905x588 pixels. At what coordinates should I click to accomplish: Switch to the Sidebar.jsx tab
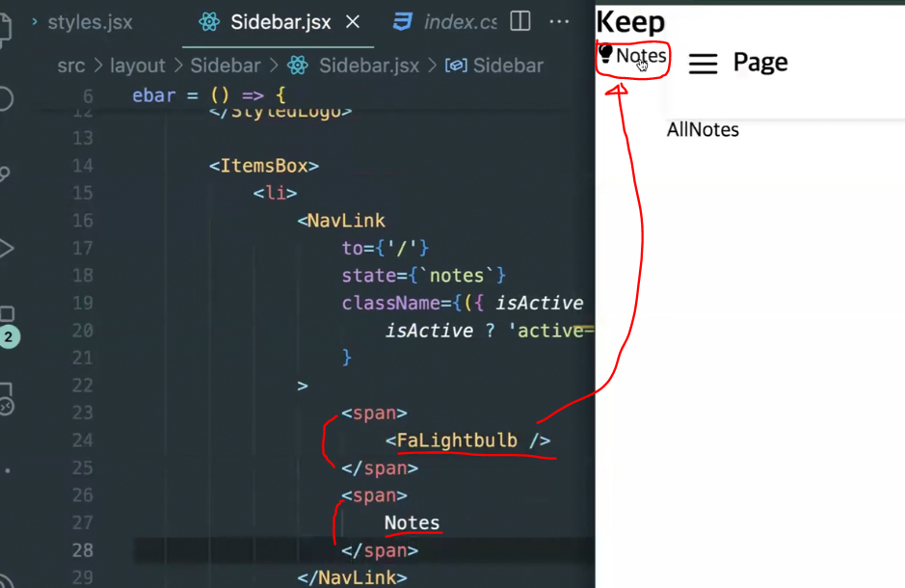tap(279, 22)
